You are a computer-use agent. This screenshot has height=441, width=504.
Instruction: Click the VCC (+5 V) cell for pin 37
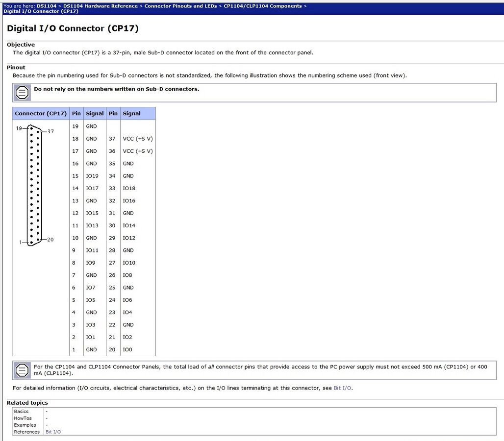137,139
